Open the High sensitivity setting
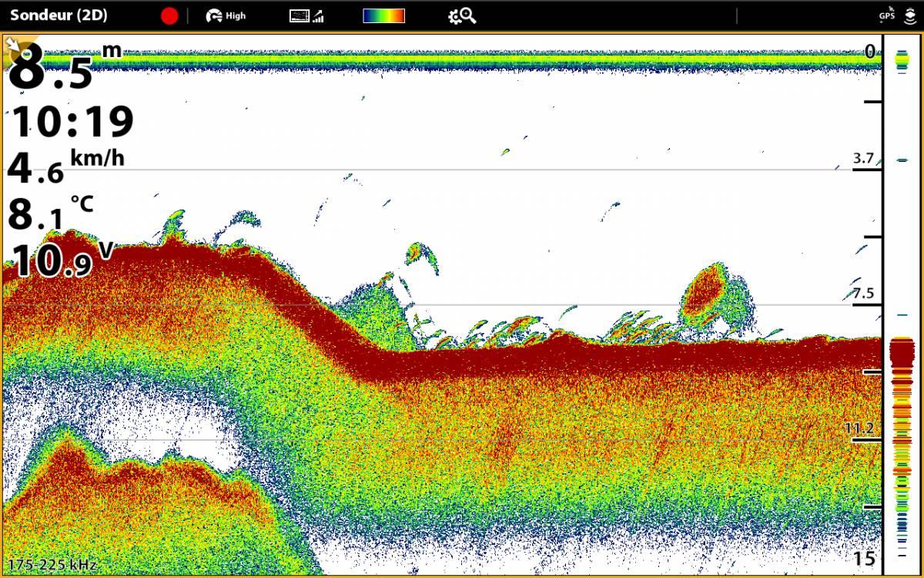The height and width of the screenshot is (578, 924). (x=226, y=16)
